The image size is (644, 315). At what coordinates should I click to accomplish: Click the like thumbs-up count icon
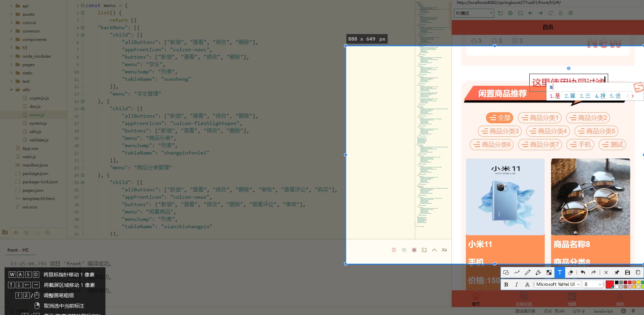point(474,41)
